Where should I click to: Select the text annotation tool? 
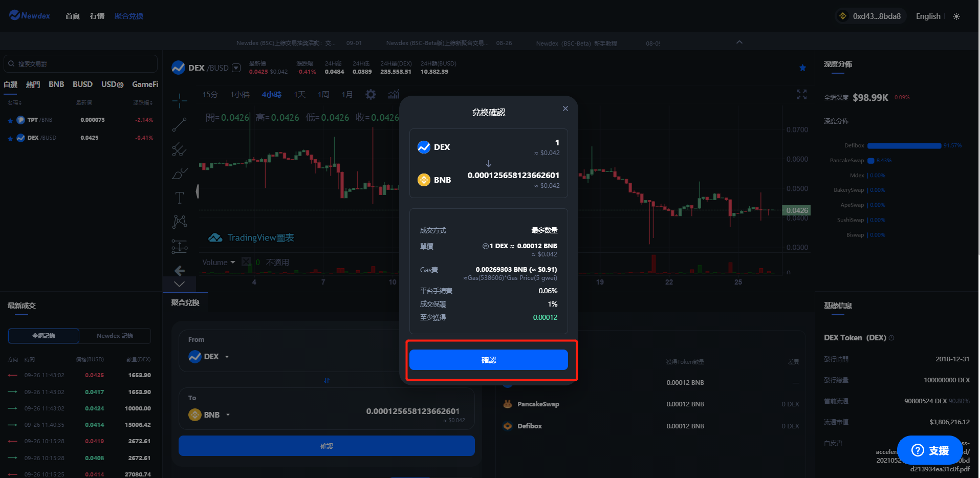coord(180,198)
